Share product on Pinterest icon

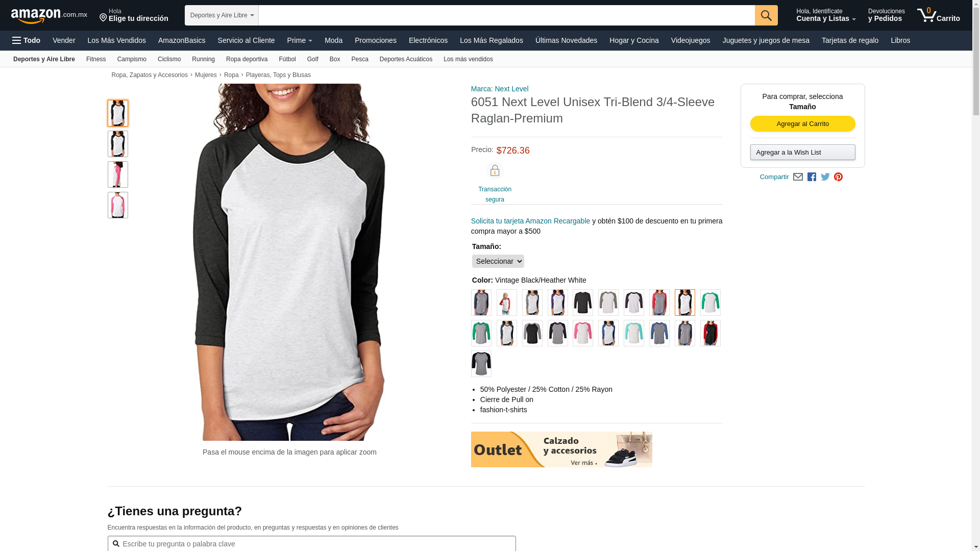coord(838,177)
